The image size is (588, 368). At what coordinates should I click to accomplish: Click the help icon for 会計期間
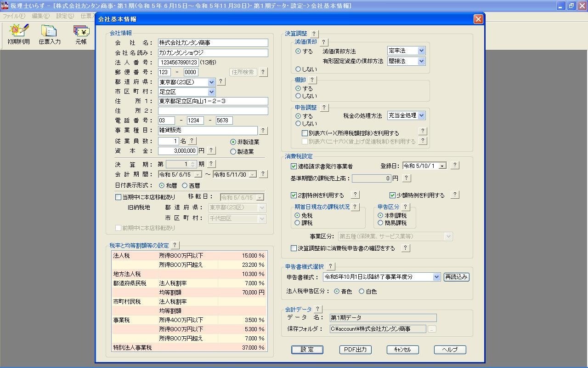pos(263,174)
